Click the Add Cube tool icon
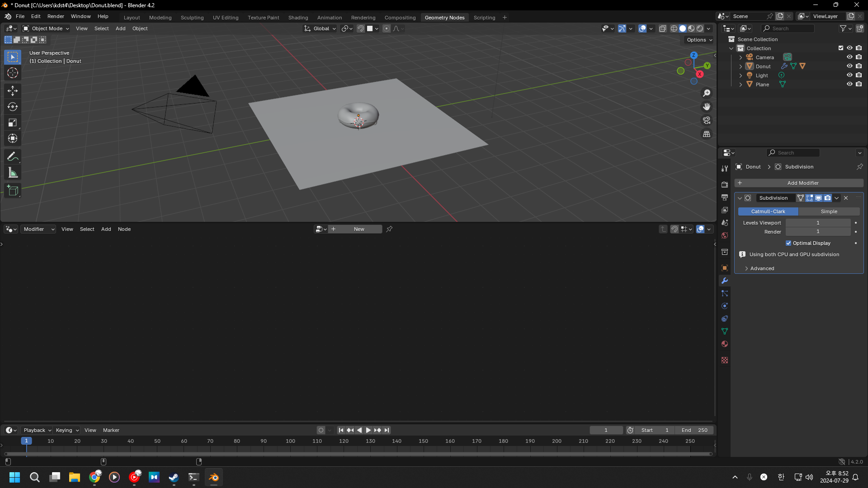The width and height of the screenshot is (868, 488). pyautogui.click(x=13, y=191)
